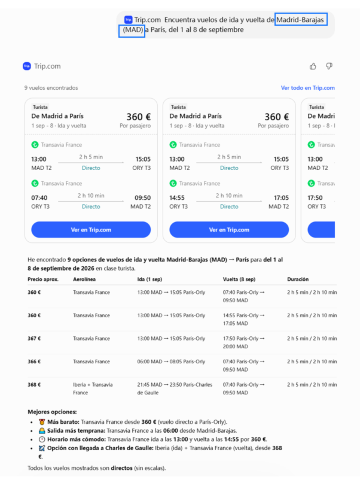The width and height of the screenshot is (360, 480).
Task: Click the '366 €' price cell in the table
Action: [x=34, y=361]
